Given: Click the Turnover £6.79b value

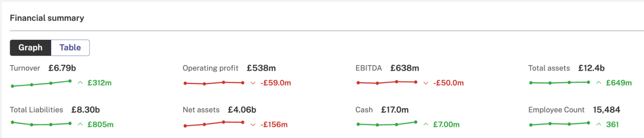Looking at the screenshot, I should (x=62, y=68).
